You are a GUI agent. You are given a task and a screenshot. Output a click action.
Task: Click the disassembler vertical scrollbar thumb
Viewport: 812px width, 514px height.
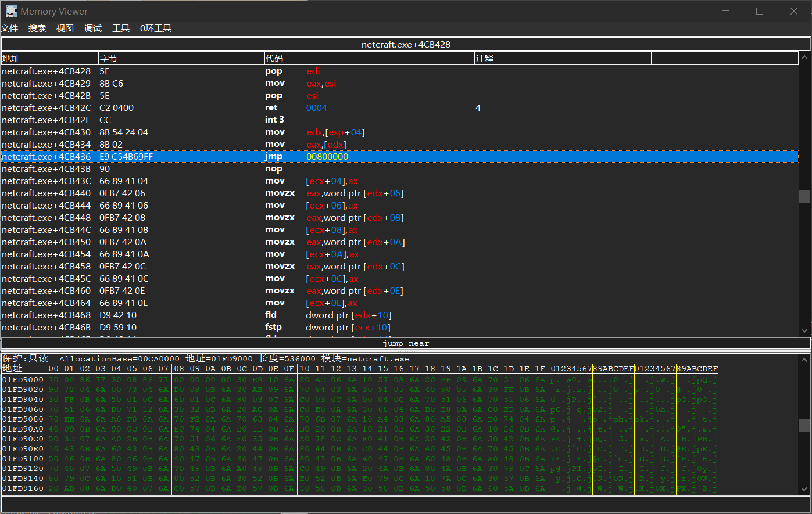[x=804, y=197]
